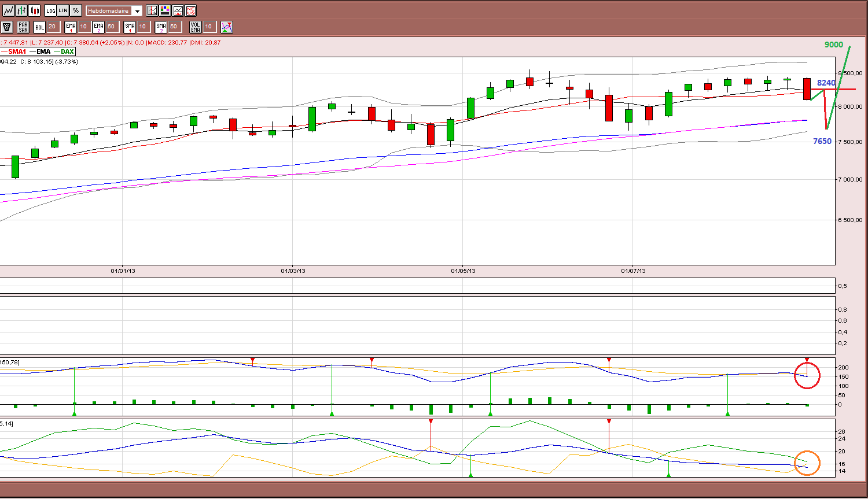Toggle the EMA 1 moving average

click(71, 27)
